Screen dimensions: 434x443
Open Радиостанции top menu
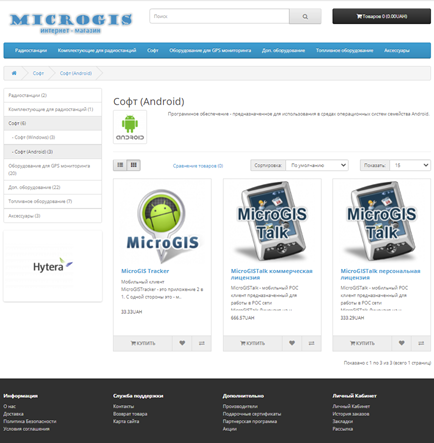31,50
